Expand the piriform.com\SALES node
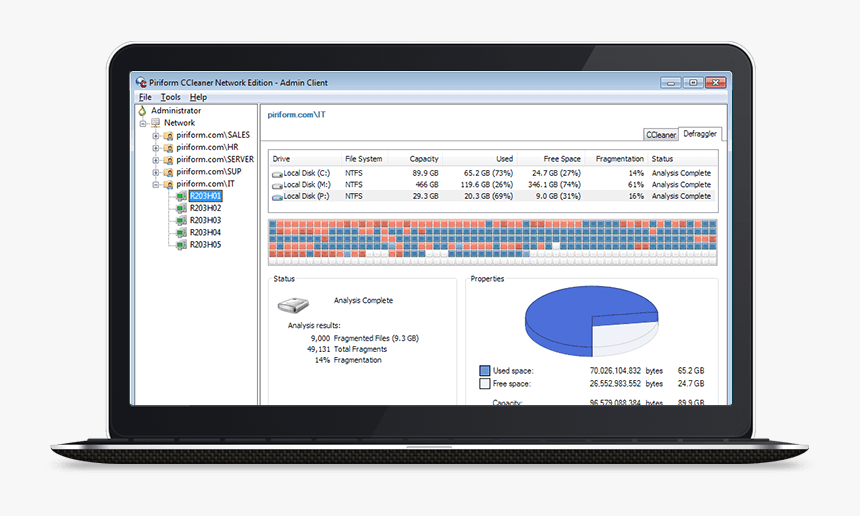 pos(155,135)
